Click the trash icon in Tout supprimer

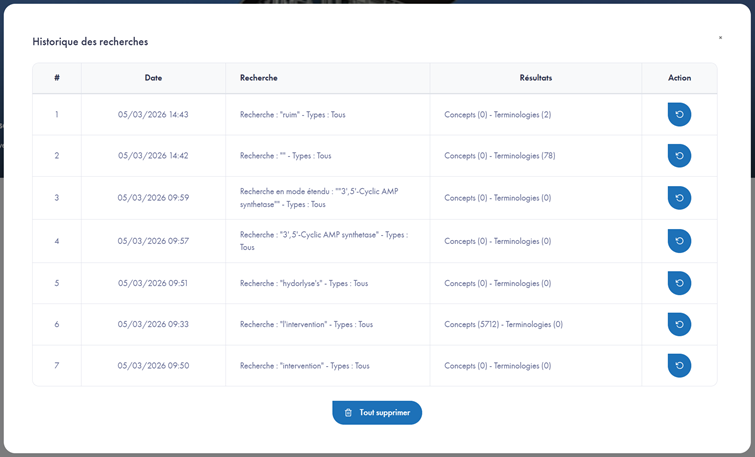coord(348,413)
